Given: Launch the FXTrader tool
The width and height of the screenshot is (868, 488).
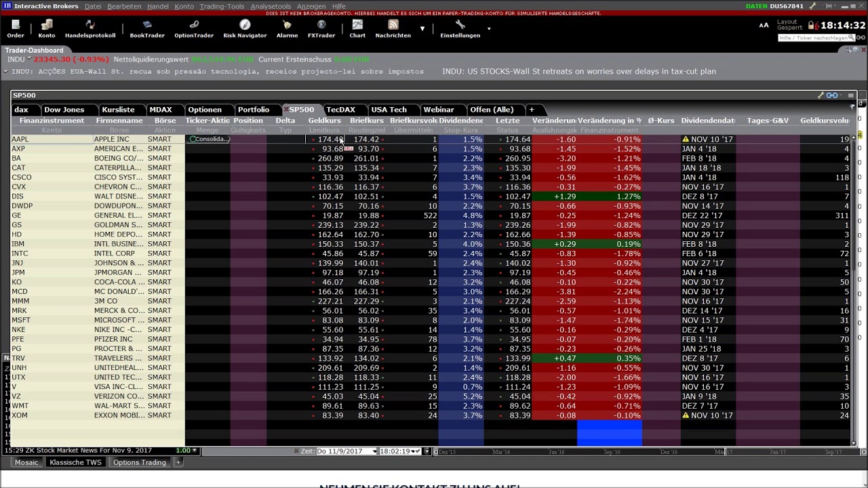Looking at the screenshot, I should (x=321, y=28).
